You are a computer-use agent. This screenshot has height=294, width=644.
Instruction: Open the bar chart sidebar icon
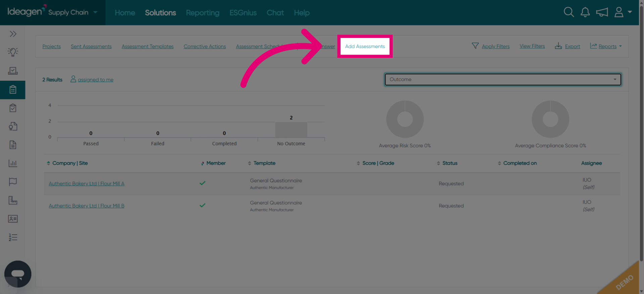coord(13,163)
